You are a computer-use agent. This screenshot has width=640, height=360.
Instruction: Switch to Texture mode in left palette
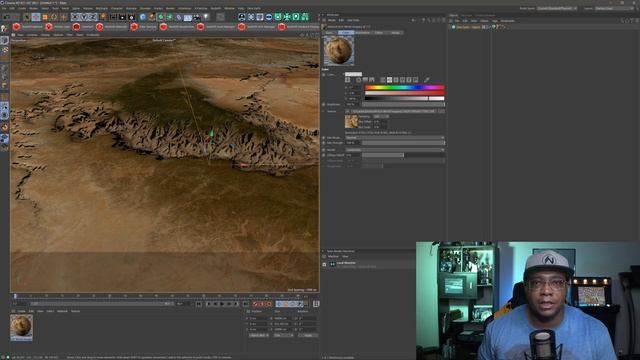(x=4, y=50)
